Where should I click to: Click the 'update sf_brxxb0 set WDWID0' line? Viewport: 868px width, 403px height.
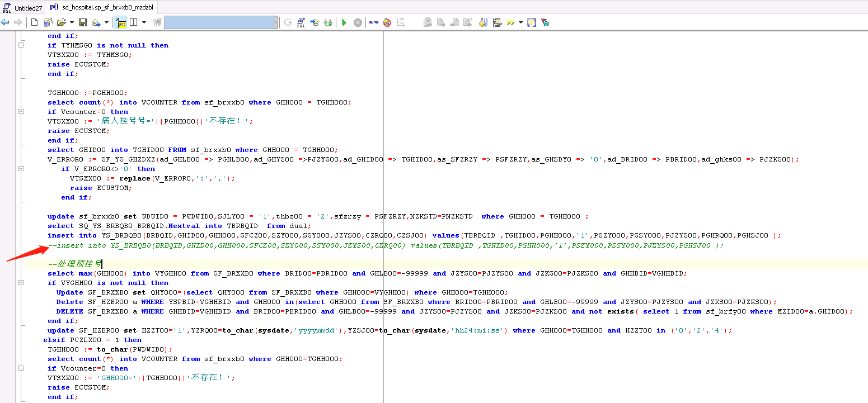click(x=318, y=216)
